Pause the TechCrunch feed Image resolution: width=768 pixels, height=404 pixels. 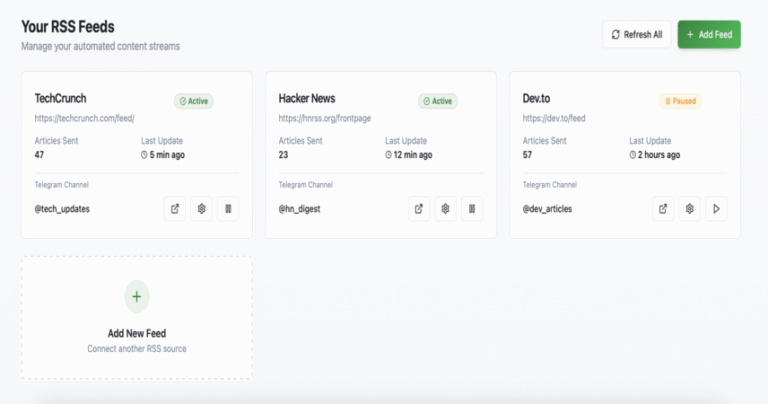point(228,209)
